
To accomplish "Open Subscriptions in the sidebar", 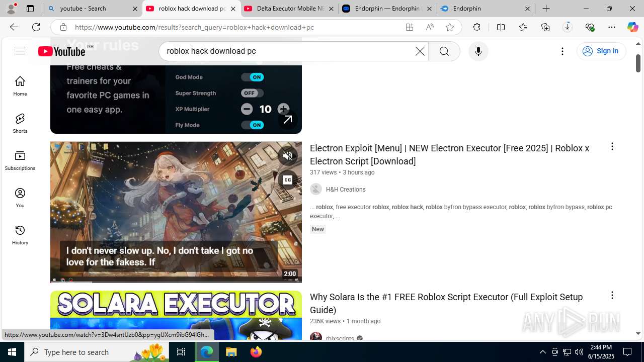I will [20, 160].
